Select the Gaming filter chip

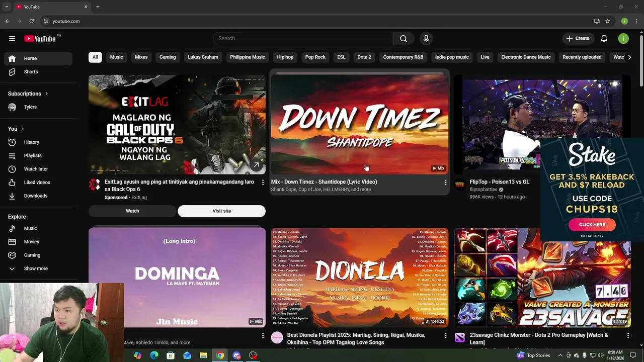(x=168, y=57)
